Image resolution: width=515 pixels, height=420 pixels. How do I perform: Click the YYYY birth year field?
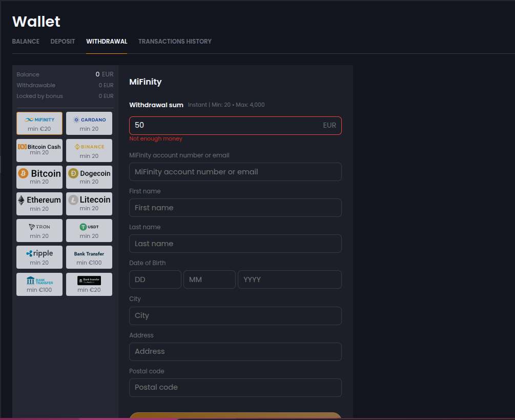[289, 280]
